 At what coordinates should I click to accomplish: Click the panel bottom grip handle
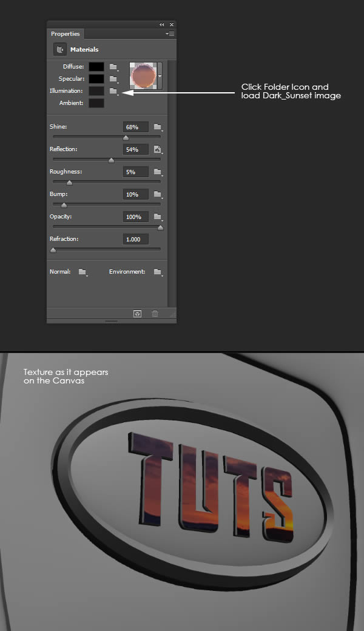[x=112, y=321]
